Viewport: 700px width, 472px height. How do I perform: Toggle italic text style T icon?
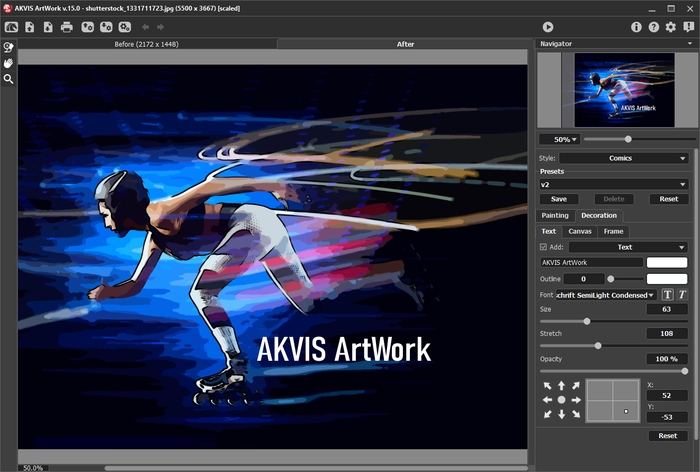pyautogui.click(x=682, y=295)
